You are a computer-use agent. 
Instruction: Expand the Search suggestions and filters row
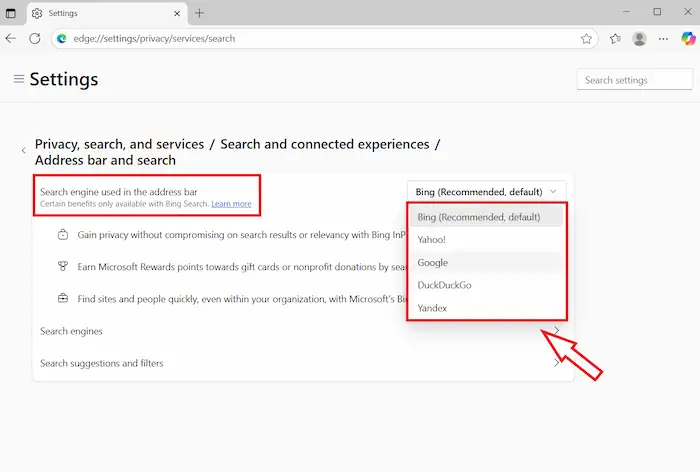300,363
